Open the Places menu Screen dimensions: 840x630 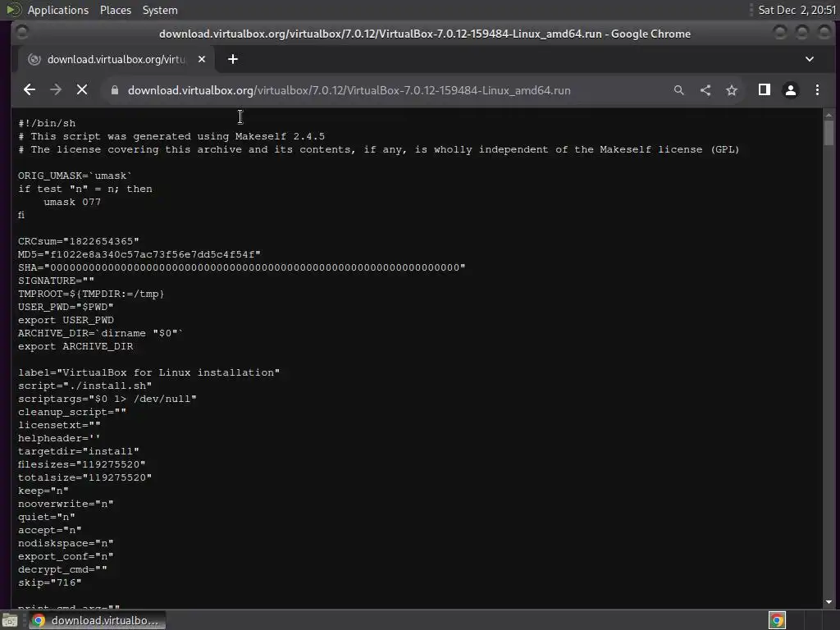115,10
